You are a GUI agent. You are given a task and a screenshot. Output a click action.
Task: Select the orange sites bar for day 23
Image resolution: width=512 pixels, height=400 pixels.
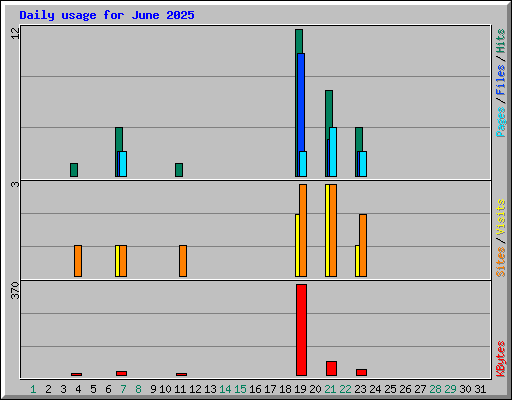click(x=363, y=246)
